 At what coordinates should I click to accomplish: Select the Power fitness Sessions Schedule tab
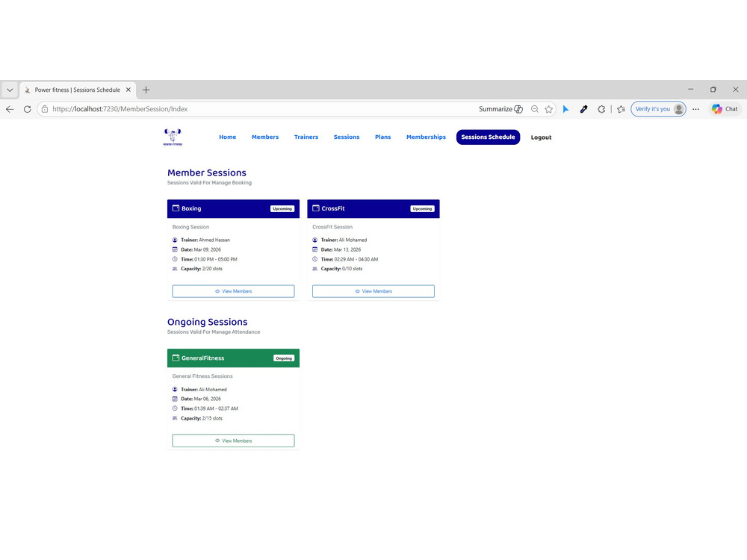[77, 90]
